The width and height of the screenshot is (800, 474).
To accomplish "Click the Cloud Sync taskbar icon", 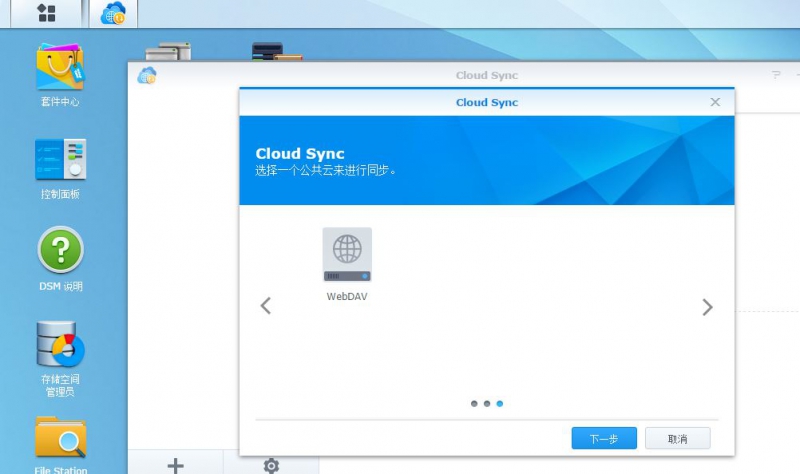I will (114, 13).
